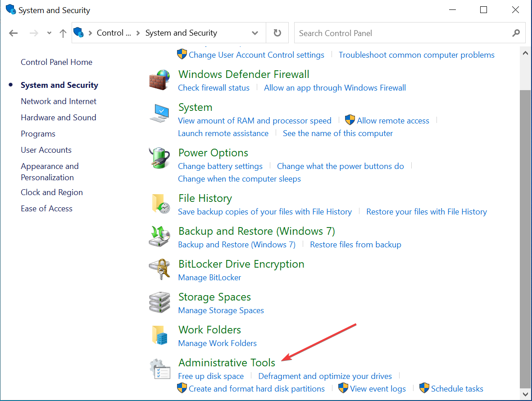The width and height of the screenshot is (532, 401).
Task: Click the File History folder clock icon
Action: coord(160,204)
